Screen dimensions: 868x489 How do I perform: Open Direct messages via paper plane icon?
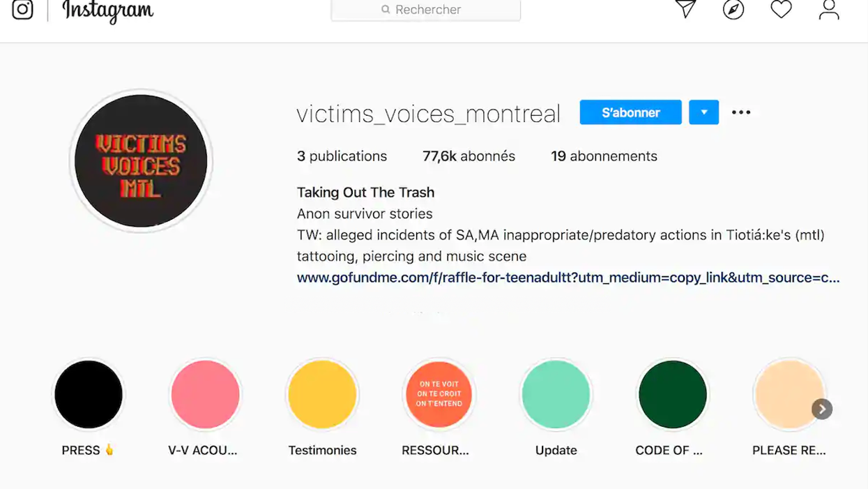[x=685, y=10]
